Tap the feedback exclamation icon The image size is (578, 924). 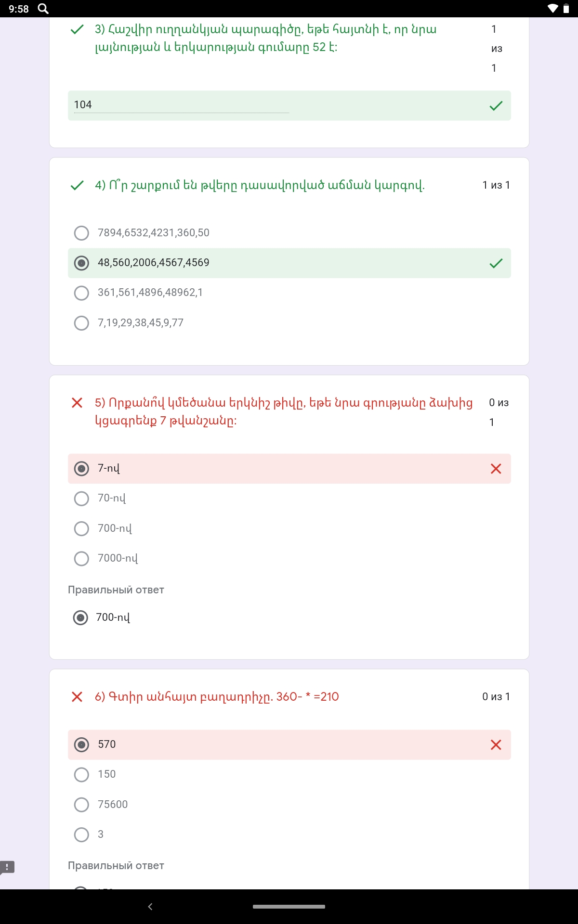pyautogui.click(x=7, y=867)
